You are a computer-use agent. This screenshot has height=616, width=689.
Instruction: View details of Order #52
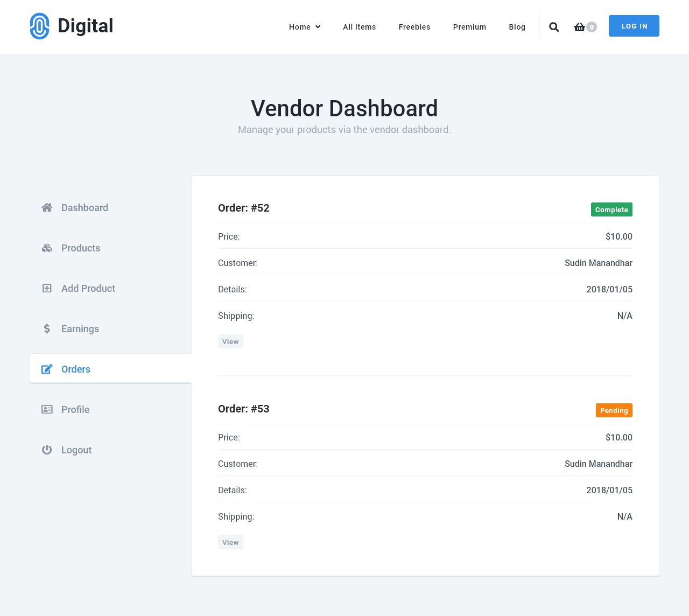230,342
